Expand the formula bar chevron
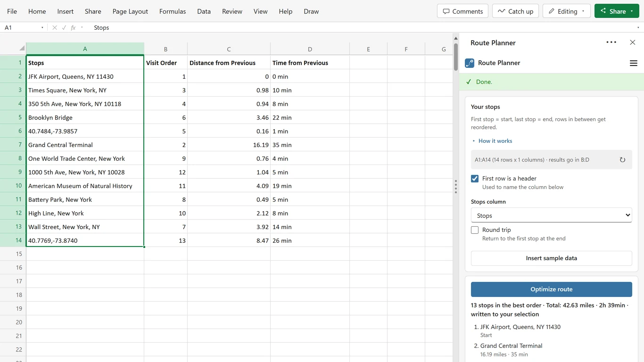The height and width of the screenshot is (362, 644). pyautogui.click(x=638, y=28)
